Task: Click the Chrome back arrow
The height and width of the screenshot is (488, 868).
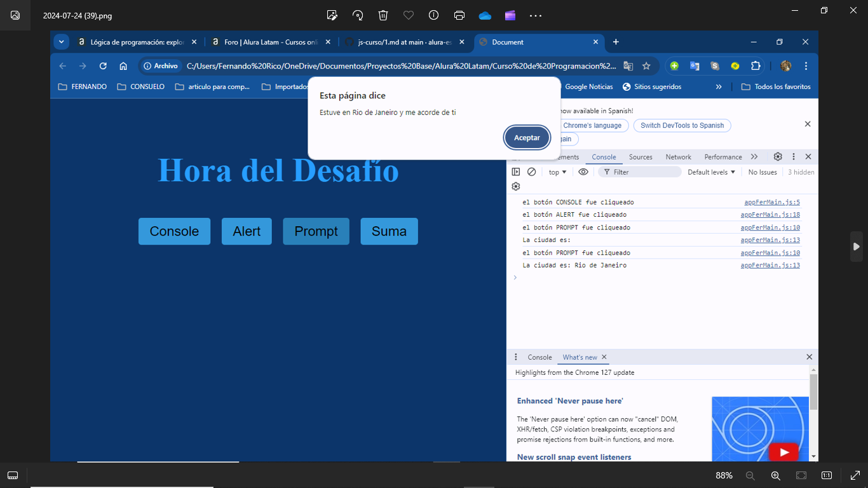Action: (x=62, y=66)
